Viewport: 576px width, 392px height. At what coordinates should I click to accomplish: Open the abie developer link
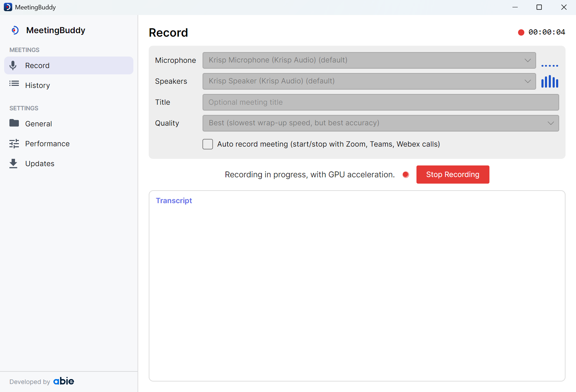[64, 381]
